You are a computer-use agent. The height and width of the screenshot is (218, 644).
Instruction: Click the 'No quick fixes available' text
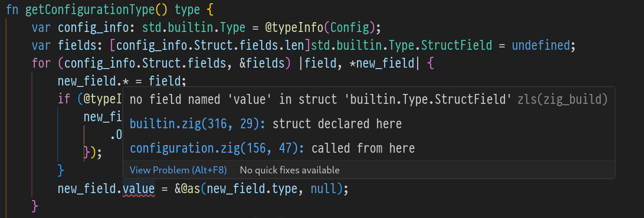click(x=289, y=170)
